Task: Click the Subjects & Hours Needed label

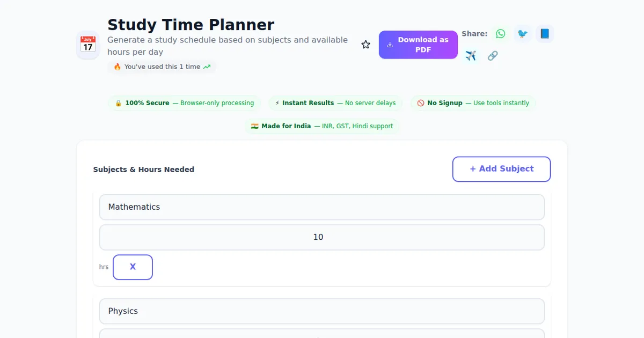Action: (143, 170)
